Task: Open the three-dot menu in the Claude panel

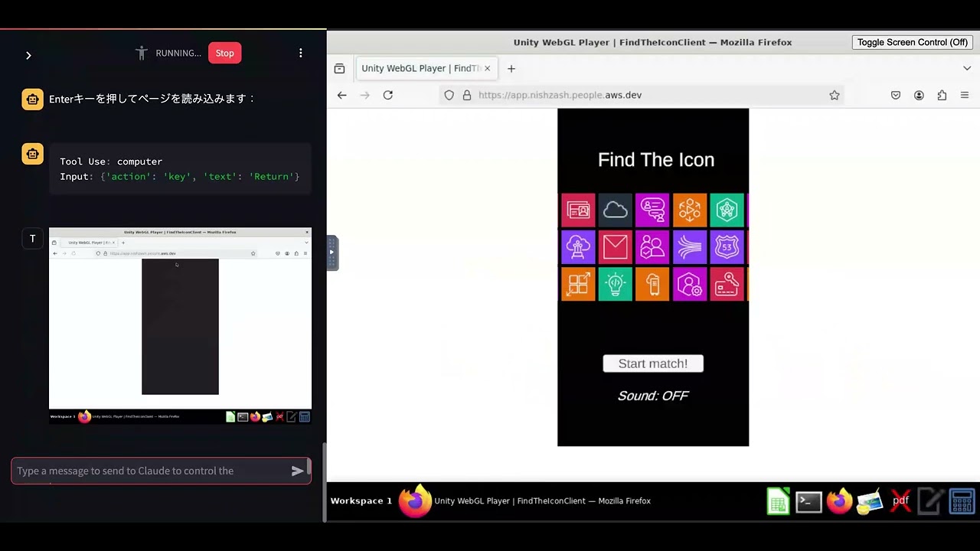Action: click(x=300, y=53)
